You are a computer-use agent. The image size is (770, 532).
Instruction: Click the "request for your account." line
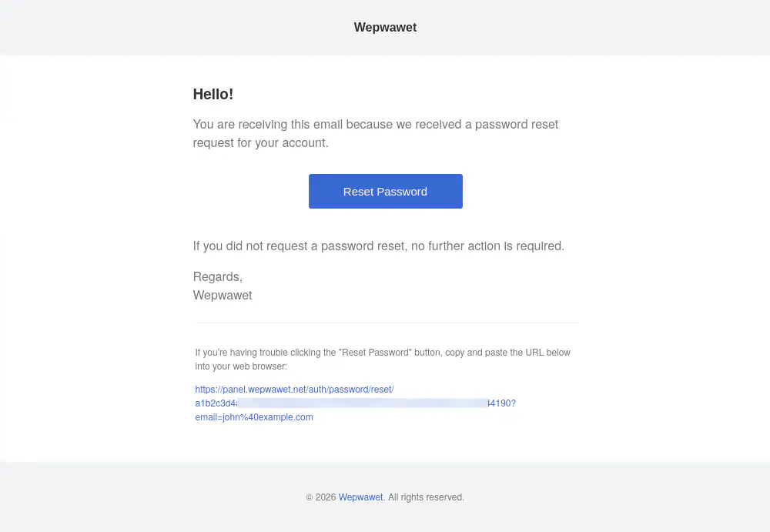coord(260,142)
